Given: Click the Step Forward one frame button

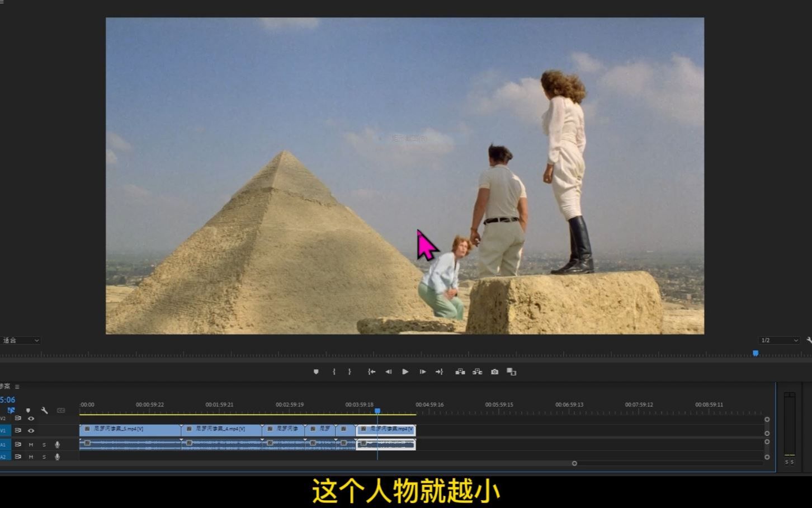Looking at the screenshot, I should pos(423,371).
